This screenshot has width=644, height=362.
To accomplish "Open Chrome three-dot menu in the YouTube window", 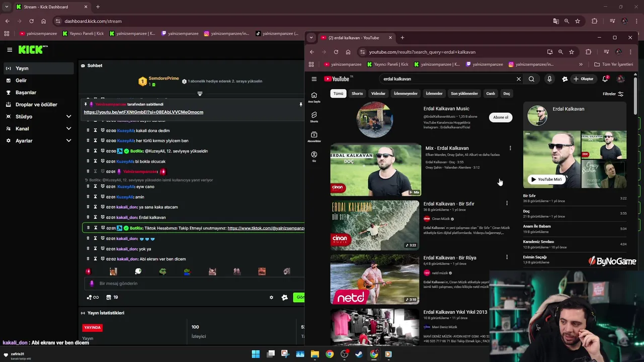I will [x=630, y=52].
